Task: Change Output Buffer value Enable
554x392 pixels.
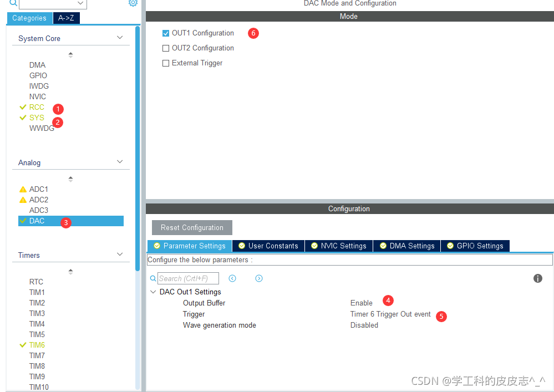Action: [x=362, y=303]
